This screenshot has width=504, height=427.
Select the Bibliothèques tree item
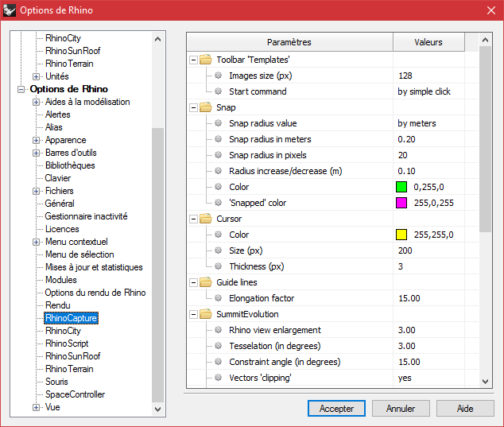[70, 165]
